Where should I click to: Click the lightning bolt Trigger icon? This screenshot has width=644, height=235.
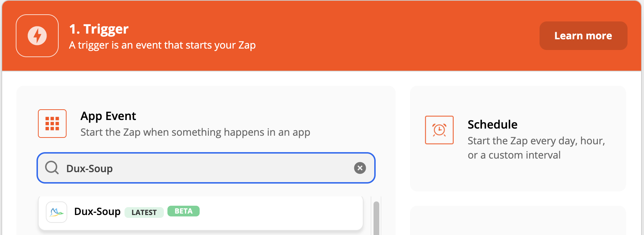coord(37,36)
